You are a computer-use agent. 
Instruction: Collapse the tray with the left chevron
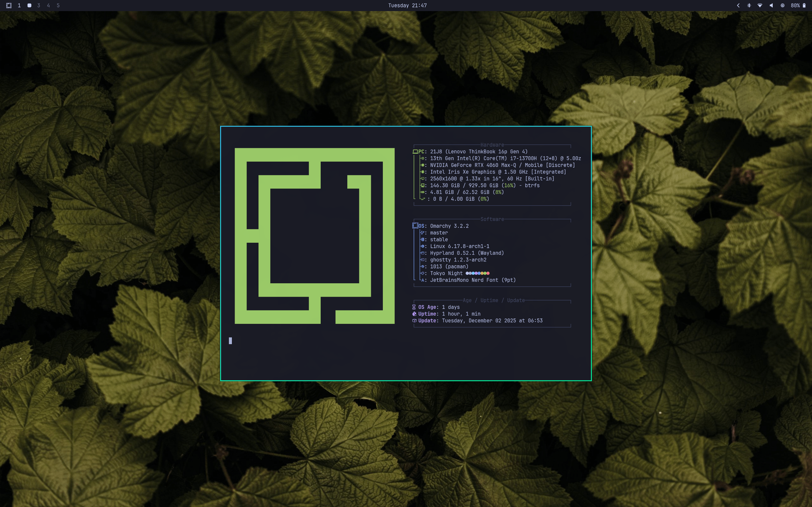pyautogui.click(x=738, y=5)
